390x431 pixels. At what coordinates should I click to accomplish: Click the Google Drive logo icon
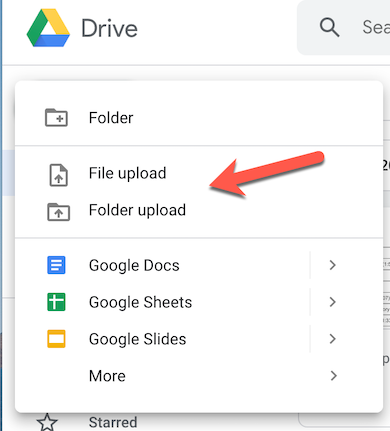(x=48, y=28)
